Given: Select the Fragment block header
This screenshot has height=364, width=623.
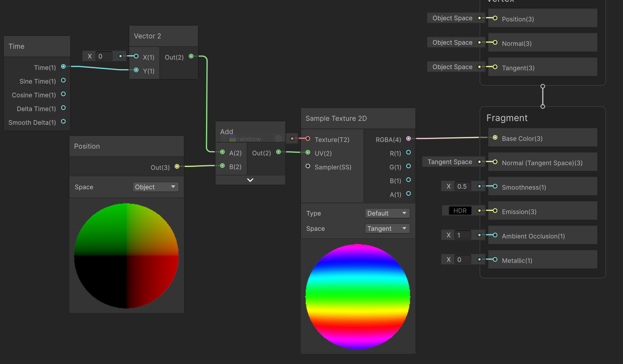Looking at the screenshot, I should (x=507, y=118).
